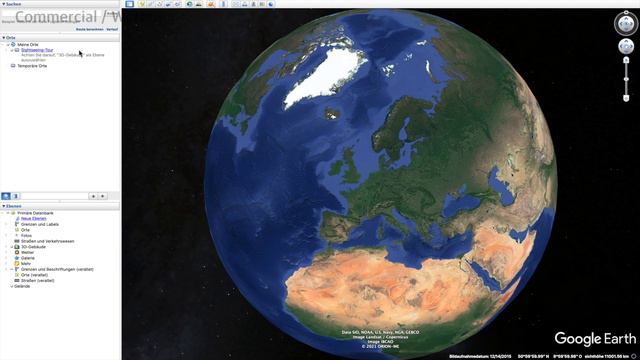
Task: Open the switch planets tool
Action: coord(211,4)
